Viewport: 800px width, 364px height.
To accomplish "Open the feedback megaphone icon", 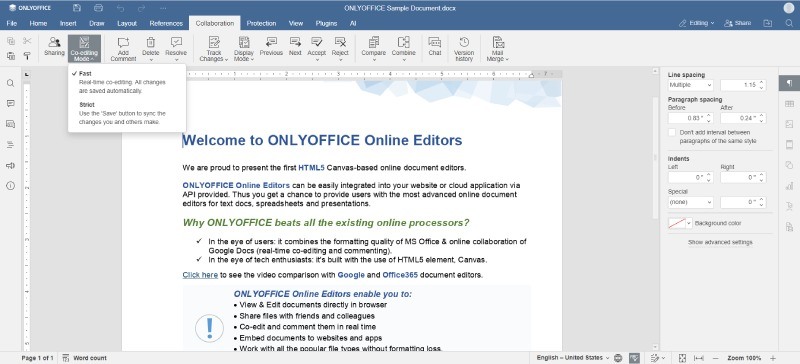I will pyautogui.click(x=10, y=165).
